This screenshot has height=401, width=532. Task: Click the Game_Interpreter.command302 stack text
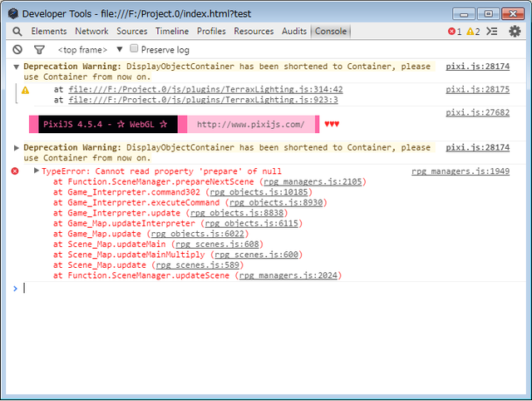134,192
